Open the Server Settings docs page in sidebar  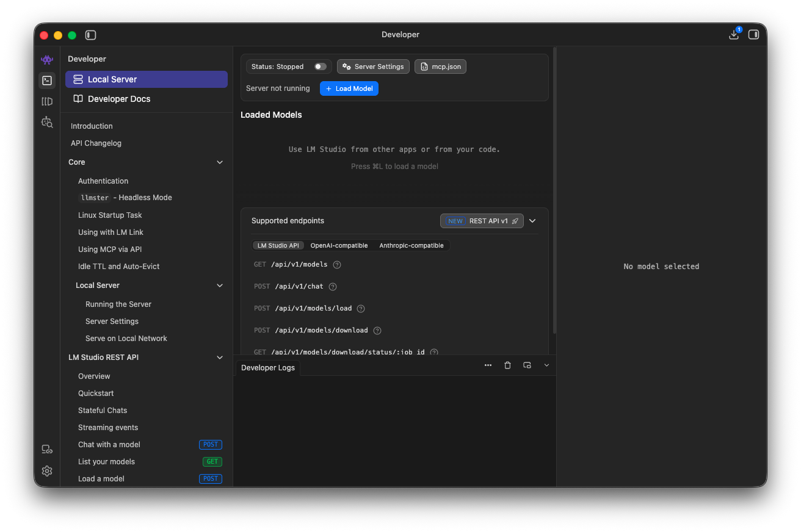click(112, 322)
